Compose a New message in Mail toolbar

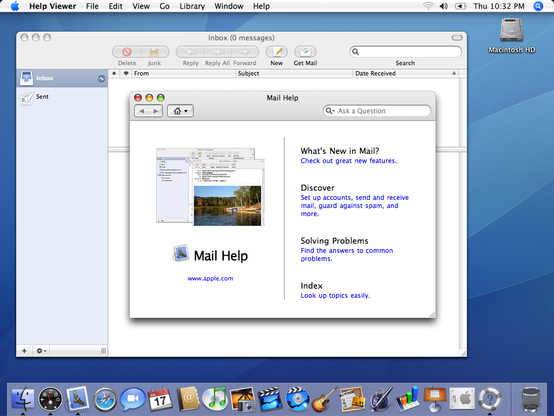coord(276,52)
